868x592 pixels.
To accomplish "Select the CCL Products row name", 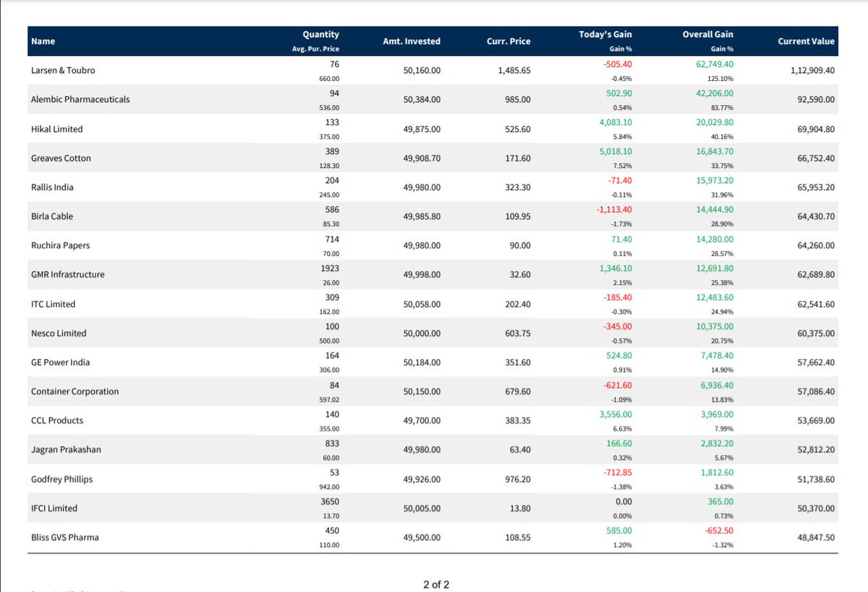I will point(57,420).
